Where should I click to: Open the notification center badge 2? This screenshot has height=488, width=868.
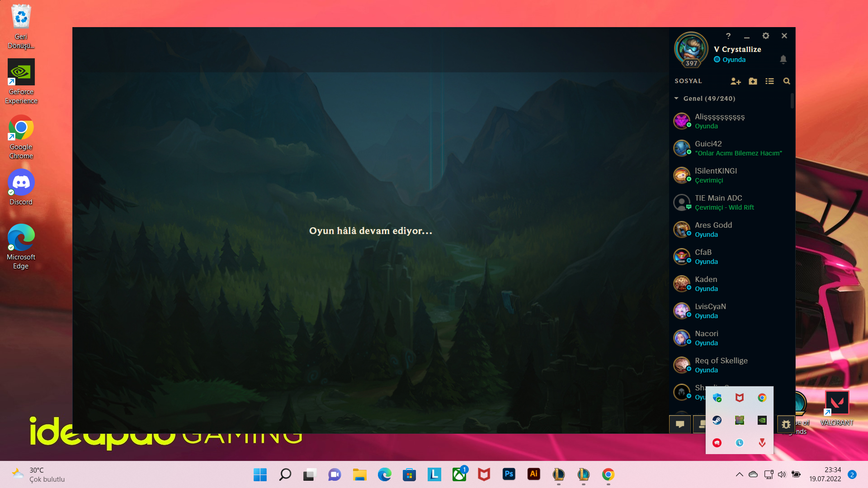[852, 474]
